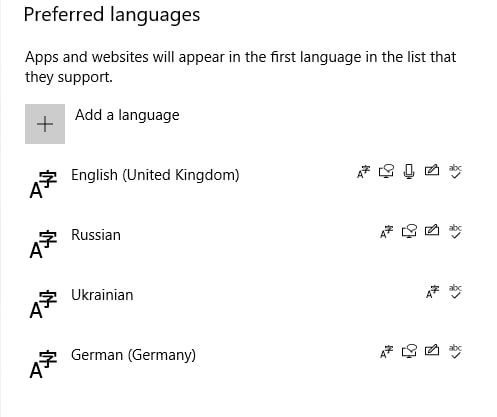Click the display language icon in German row
Viewport: 497px width, 417px height.
point(387,352)
